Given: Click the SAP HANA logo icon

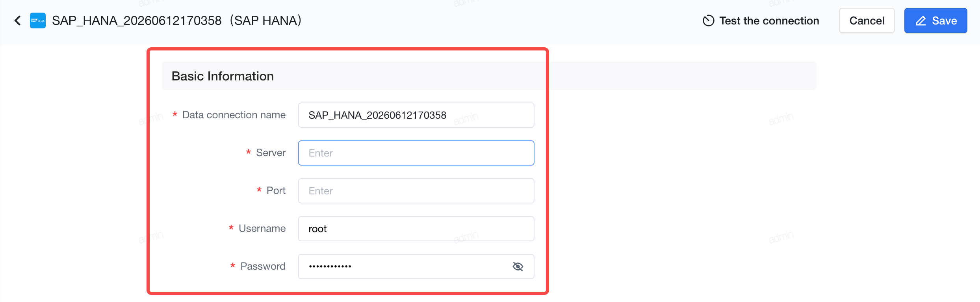Looking at the screenshot, I should coord(38,21).
